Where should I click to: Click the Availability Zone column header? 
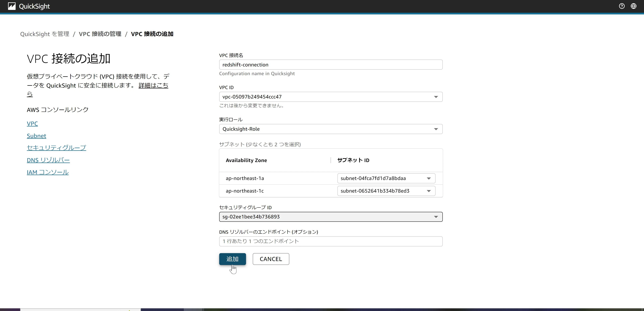pyautogui.click(x=246, y=160)
